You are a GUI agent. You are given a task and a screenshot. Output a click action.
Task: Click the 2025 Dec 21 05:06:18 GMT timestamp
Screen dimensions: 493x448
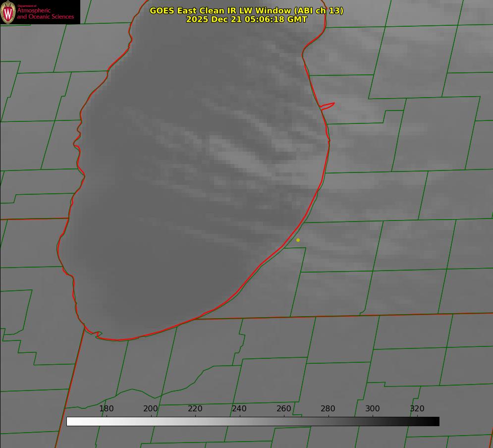247,19
